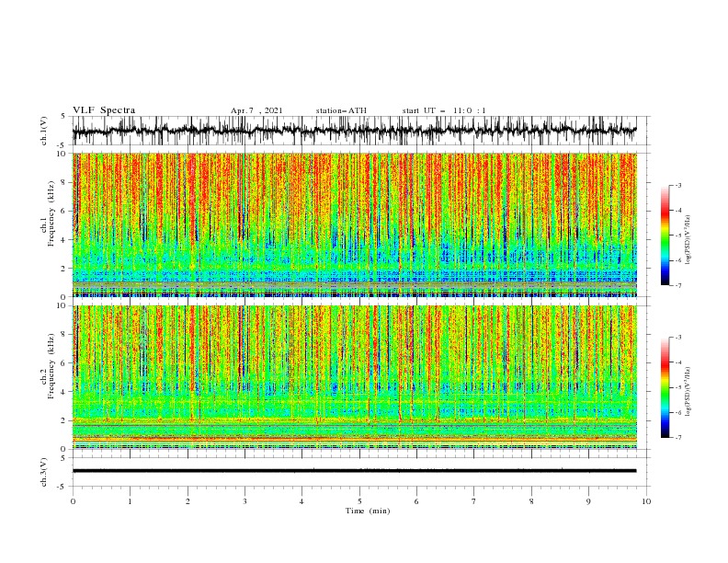Click the ch.3 voltage waveform trace
This screenshot has width=728, height=563.
(x=354, y=471)
